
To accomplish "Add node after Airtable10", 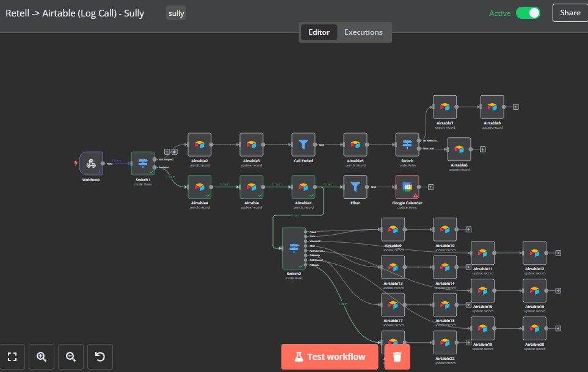I will (x=468, y=229).
